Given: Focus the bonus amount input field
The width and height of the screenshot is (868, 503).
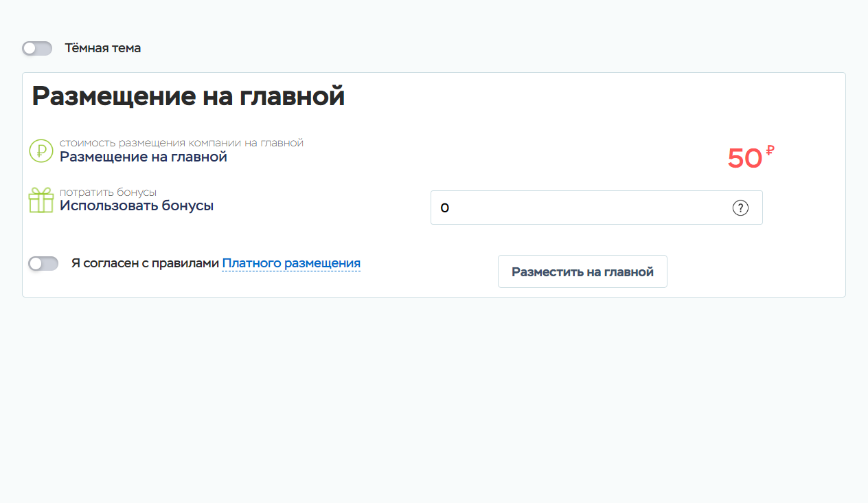Looking at the screenshot, I should click(584, 208).
